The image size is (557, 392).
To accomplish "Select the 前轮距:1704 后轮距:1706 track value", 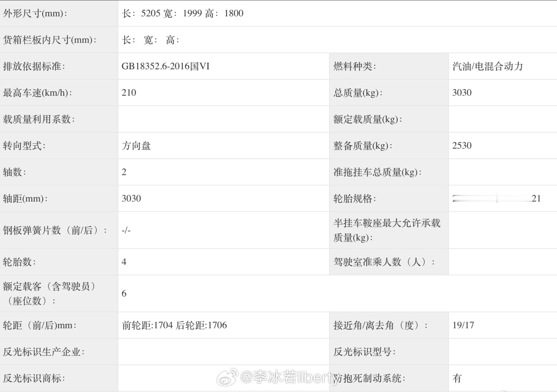I will pos(174,325).
